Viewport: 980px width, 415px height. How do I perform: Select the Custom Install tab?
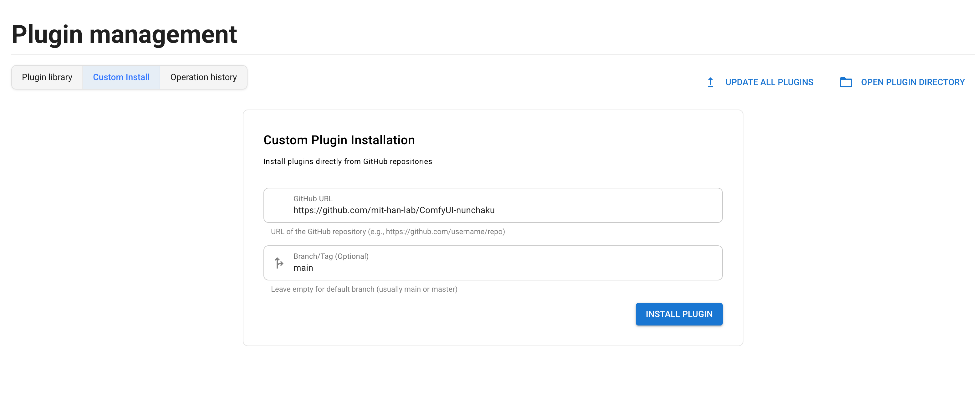click(x=121, y=77)
